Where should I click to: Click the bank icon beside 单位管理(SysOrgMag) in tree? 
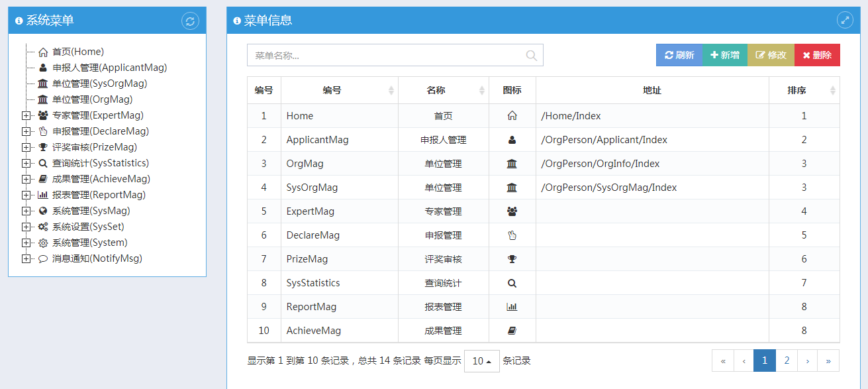click(43, 83)
